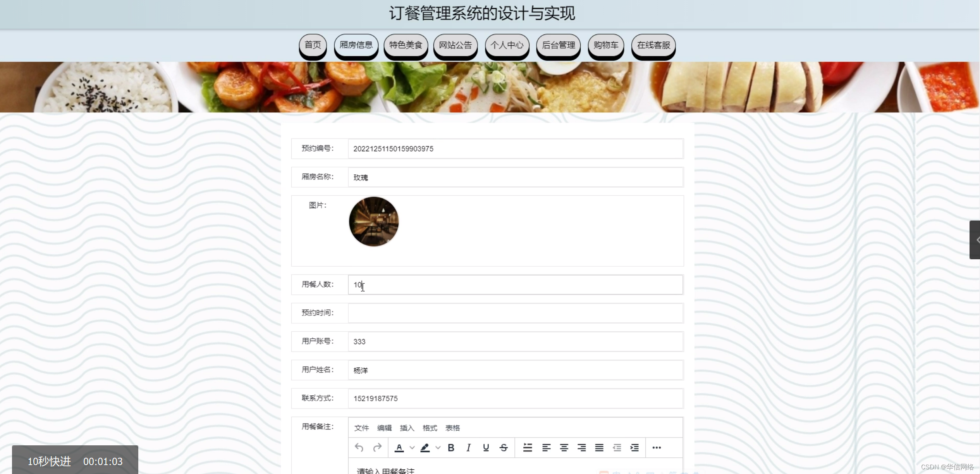Toggle underline formatting in the editor
This screenshot has width=980, height=474.
click(486, 448)
